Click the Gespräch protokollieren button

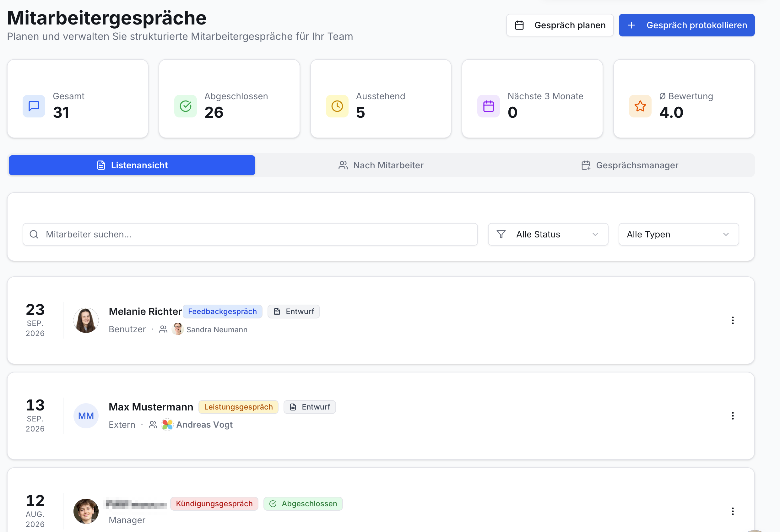click(x=687, y=25)
